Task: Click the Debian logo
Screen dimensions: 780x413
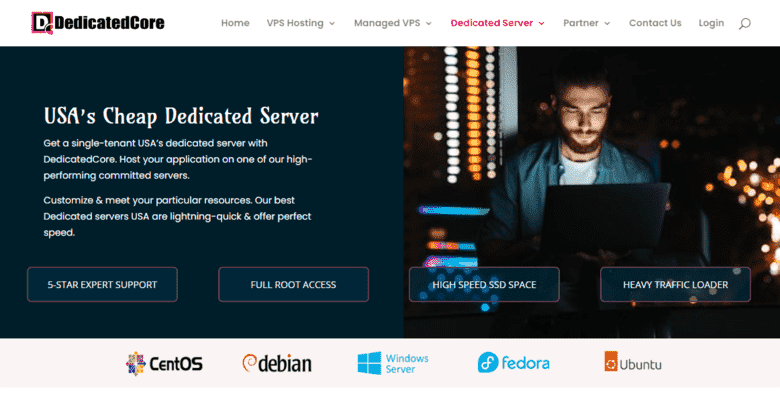Action: 277,363
